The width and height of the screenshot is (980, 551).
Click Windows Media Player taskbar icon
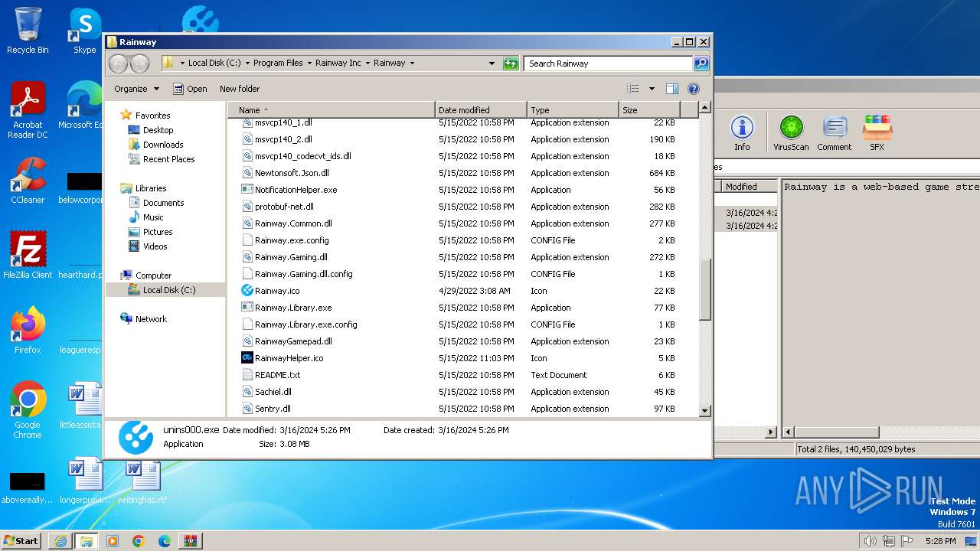pyautogui.click(x=113, y=541)
